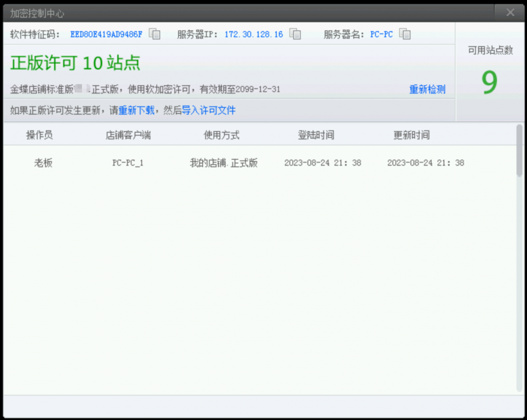Screen dimensions: 527x420
Task: Click the 重新检测 link
Action: click(427, 89)
